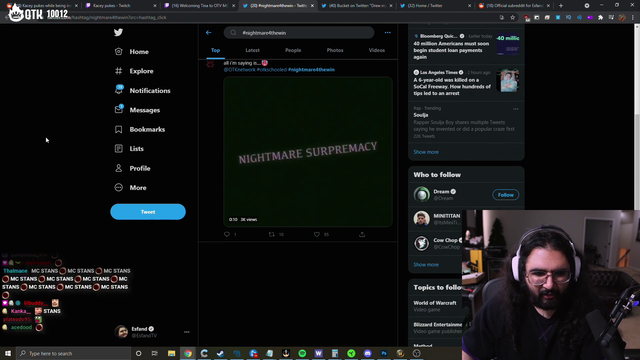Click the #otkschooled hashtag

coord(272,70)
